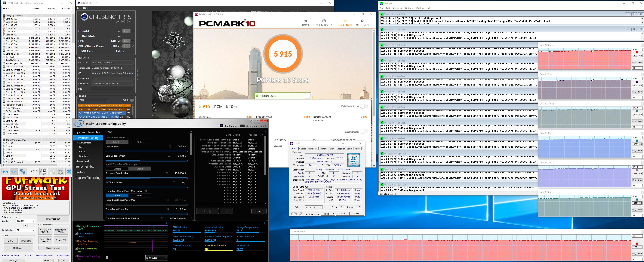This screenshot has height=262, width=644.
Task: Open FurMark Compare your score link
Action: [x=44, y=255]
